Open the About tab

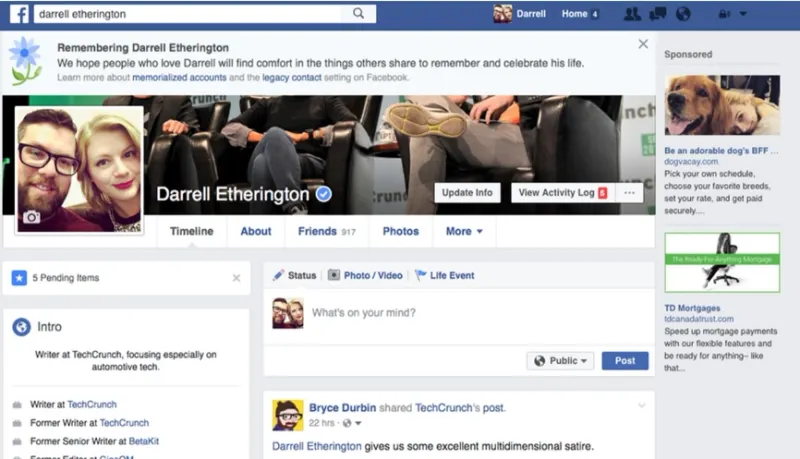(256, 232)
